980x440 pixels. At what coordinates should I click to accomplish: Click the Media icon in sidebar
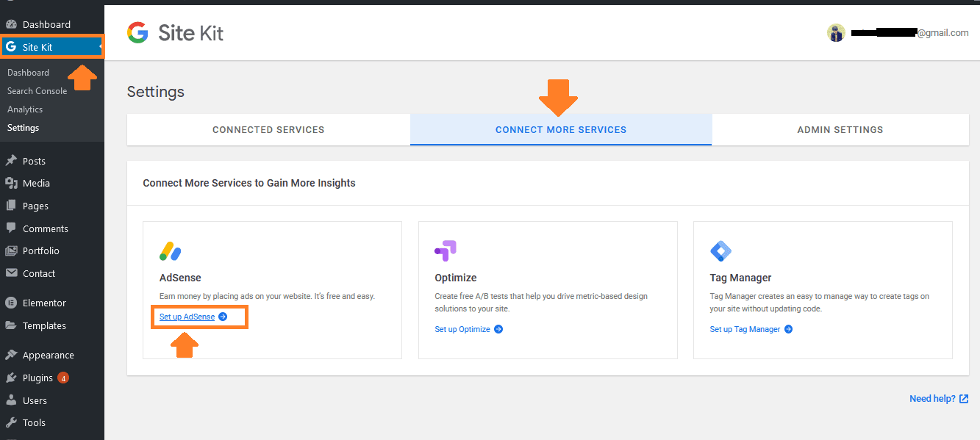11,183
